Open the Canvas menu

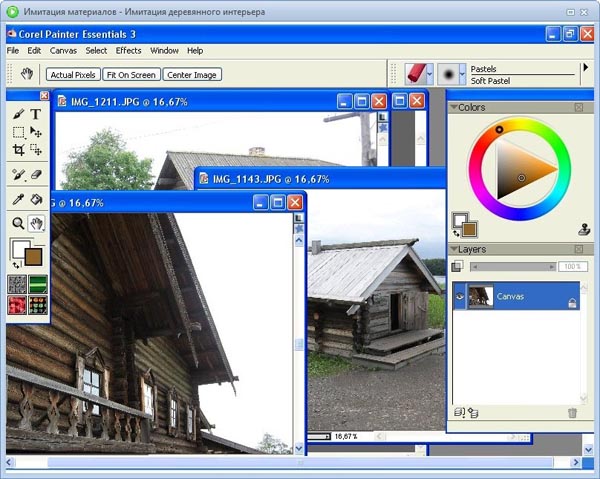[x=63, y=50]
